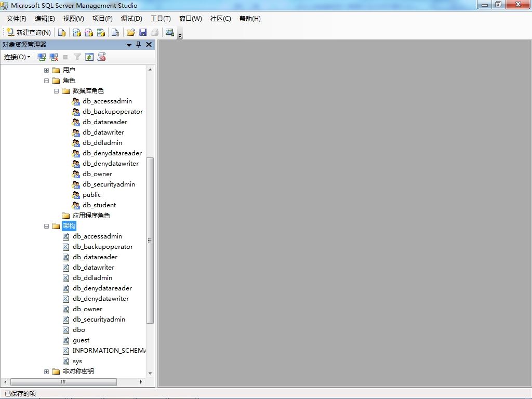Open the 帮助(H) menu
Image resolution: width=532 pixels, height=399 pixels.
[250, 19]
